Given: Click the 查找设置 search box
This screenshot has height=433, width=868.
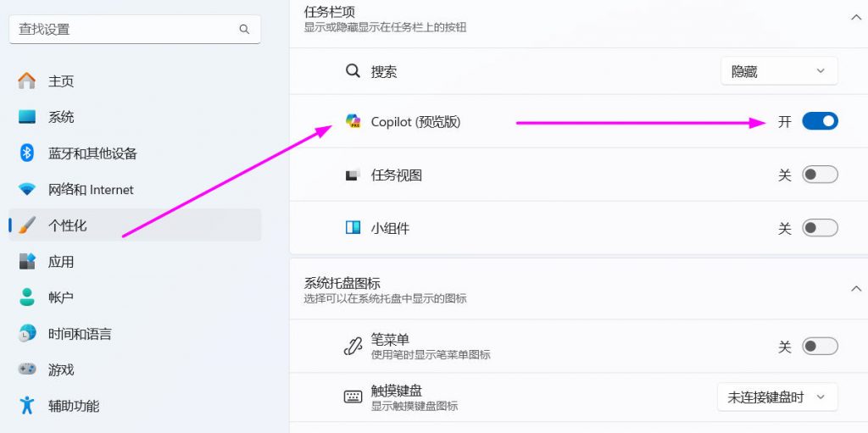Looking at the screenshot, I should [x=127, y=29].
